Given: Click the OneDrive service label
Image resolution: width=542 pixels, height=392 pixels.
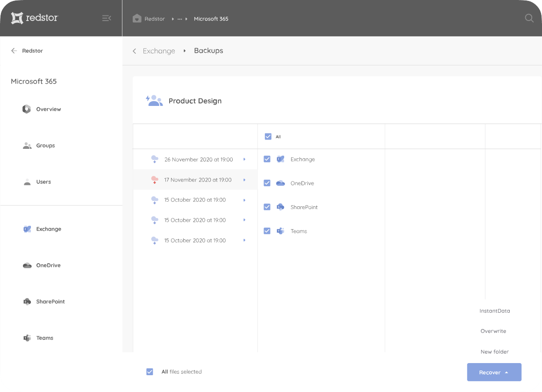Looking at the screenshot, I should pyautogui.click(x=302, y=183).
